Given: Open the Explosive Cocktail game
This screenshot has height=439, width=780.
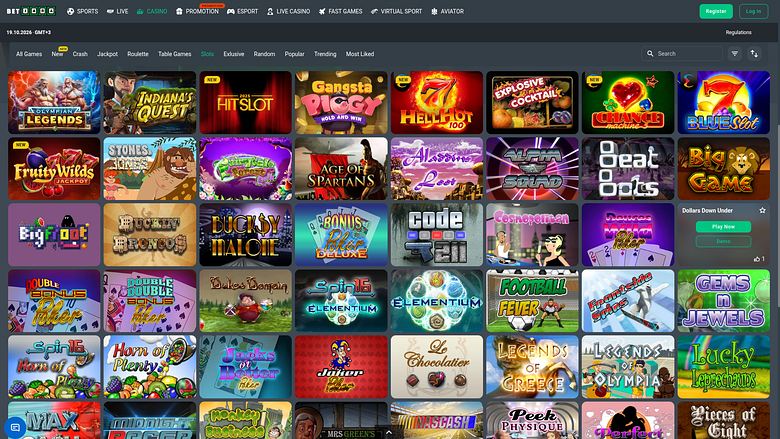Looking at the screenshot, I should click(x=532, y=102).
